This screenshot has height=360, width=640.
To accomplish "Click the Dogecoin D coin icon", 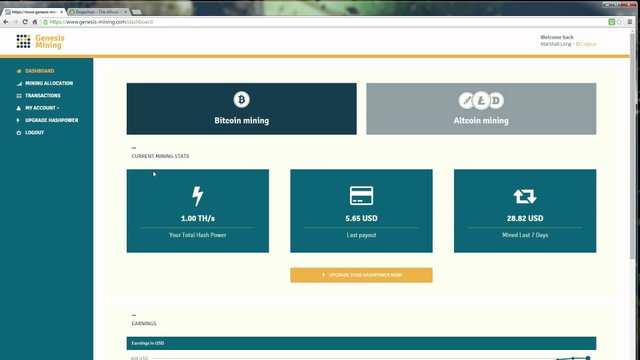I will [496, 100].
